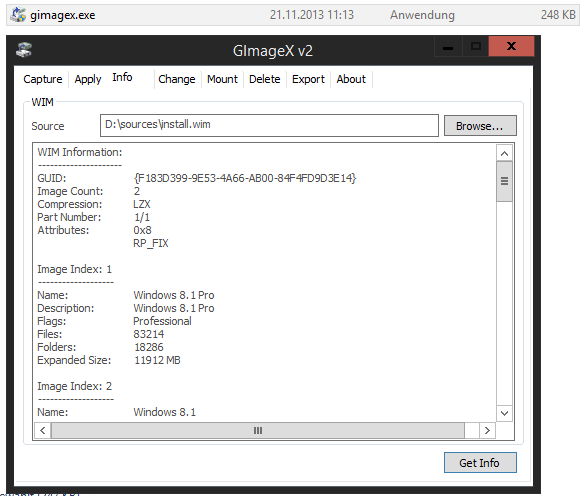This screenshot has width=585, height=496.
Task: Click the Browse... button
Action: click(480, 126)
